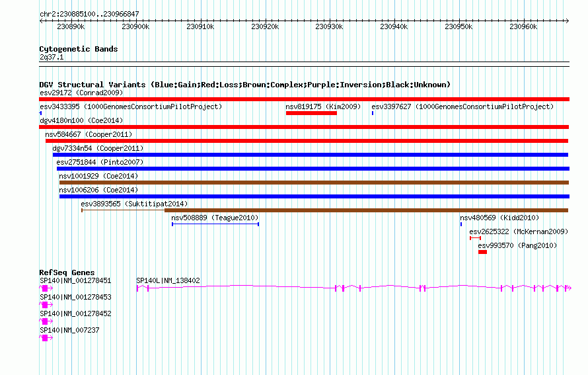Click the 230900k ruler tick label

coord(135,26)
